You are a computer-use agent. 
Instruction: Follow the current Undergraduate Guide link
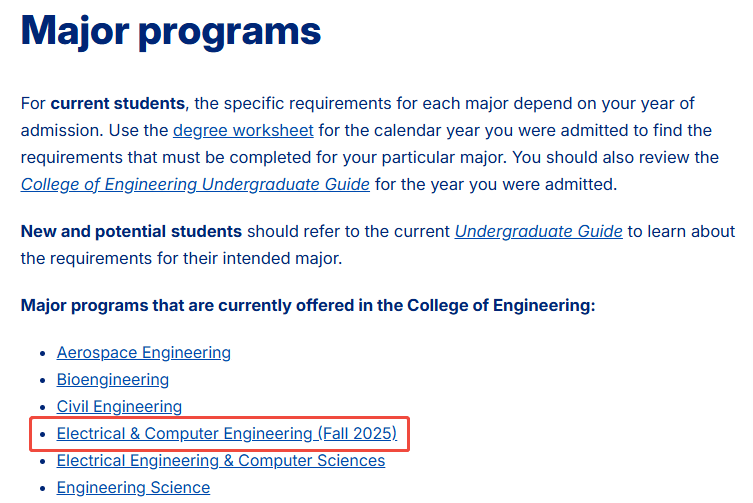click(538, 232)
